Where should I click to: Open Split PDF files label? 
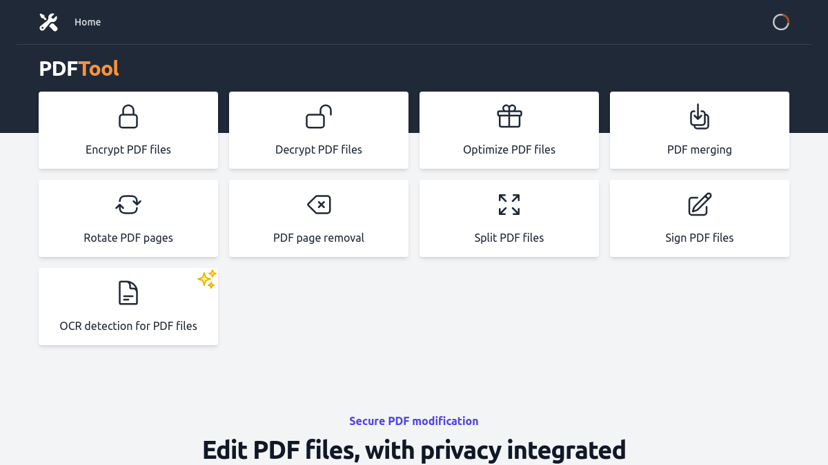pyautogui.click(x=509, y=238)
